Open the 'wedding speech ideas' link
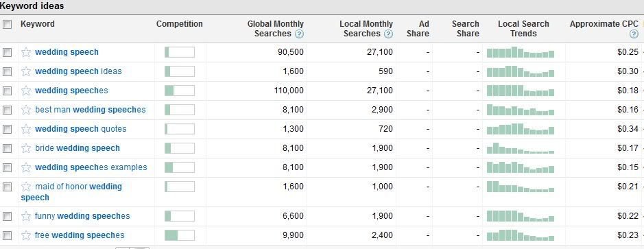The height and width of the screenshot is (249, 644). pyautogui.click(x=78, y=71)
